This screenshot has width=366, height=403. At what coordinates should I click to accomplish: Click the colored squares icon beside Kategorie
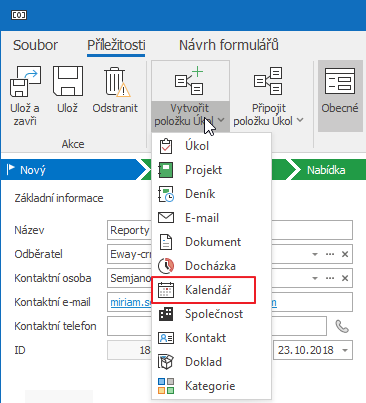tap(166, 386)
